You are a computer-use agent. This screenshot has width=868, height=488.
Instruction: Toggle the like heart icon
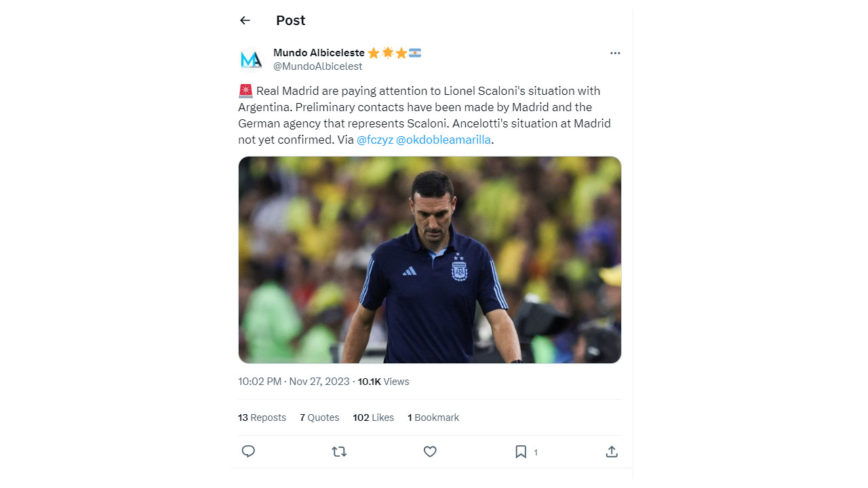coord(430,451)
